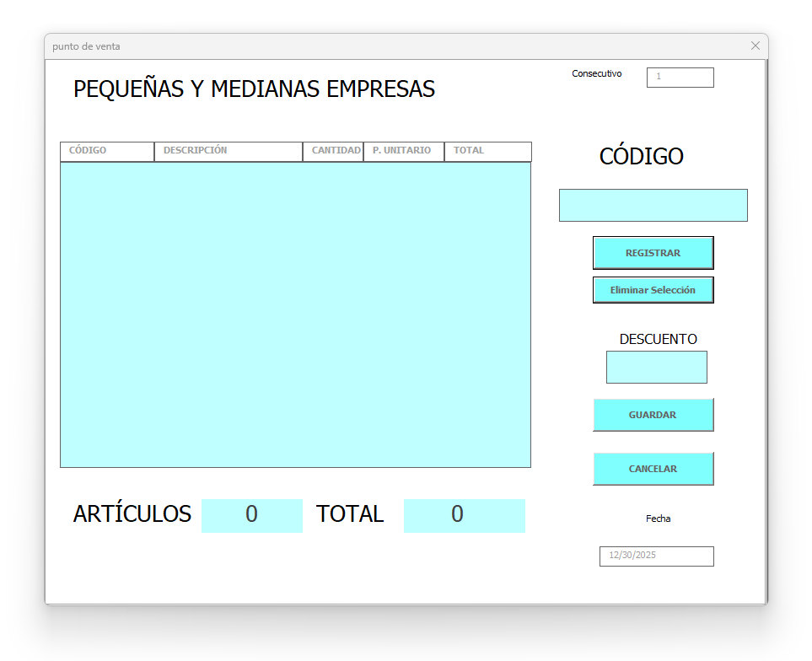Save the sale with GUARDAR
Image resolution: width=812 pixels, height=661 pixels.
coord(653,415)
